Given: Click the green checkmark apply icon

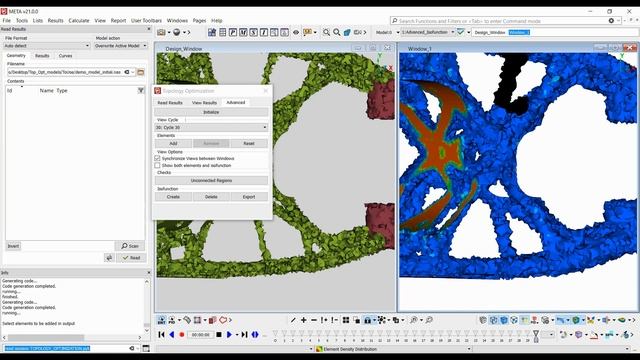Looking at the screenshot, I should [x=460, y=32].
